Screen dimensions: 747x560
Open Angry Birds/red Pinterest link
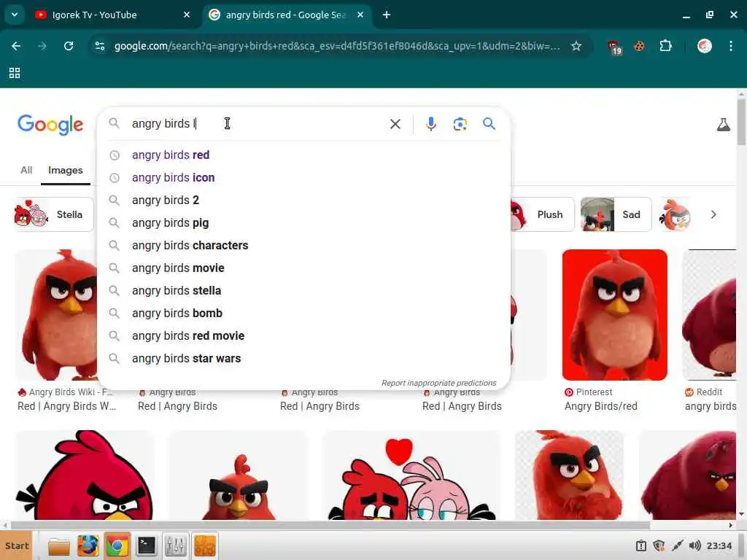point(601,406)
